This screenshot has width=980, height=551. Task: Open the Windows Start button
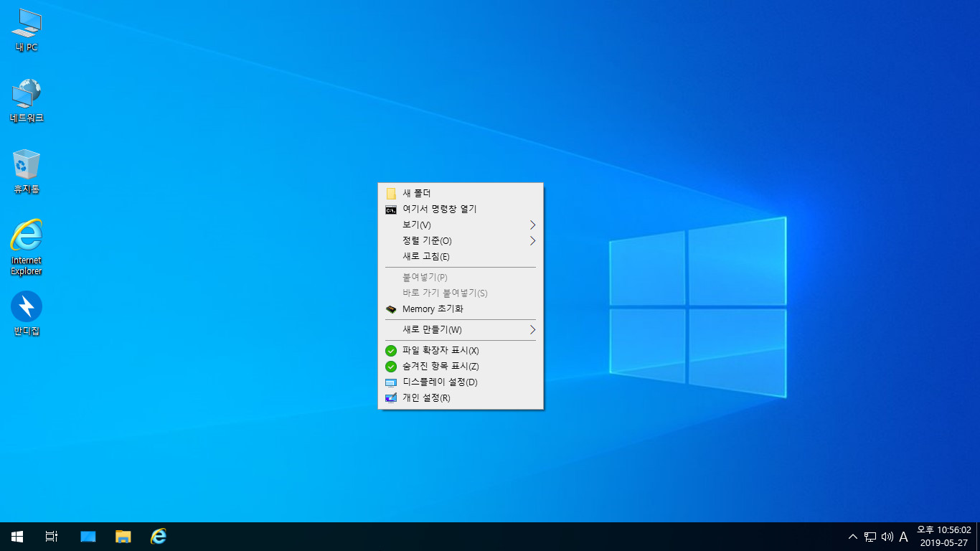tap(17, 537)
